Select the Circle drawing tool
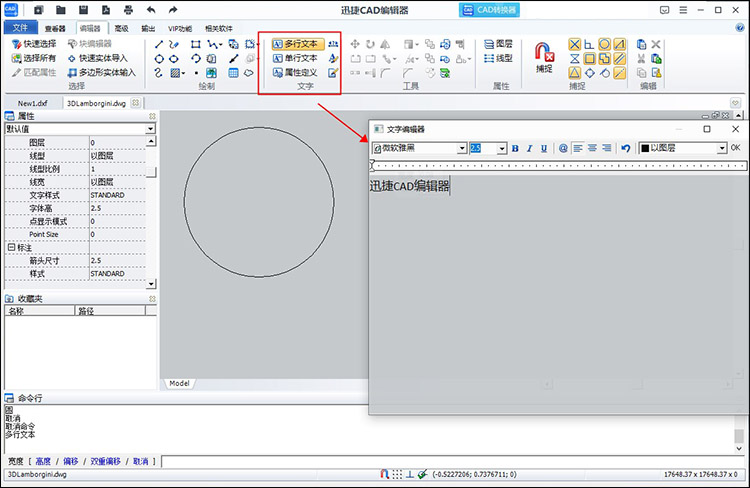The height and width of the screenshot is (488, 750). tap(159, 59)
